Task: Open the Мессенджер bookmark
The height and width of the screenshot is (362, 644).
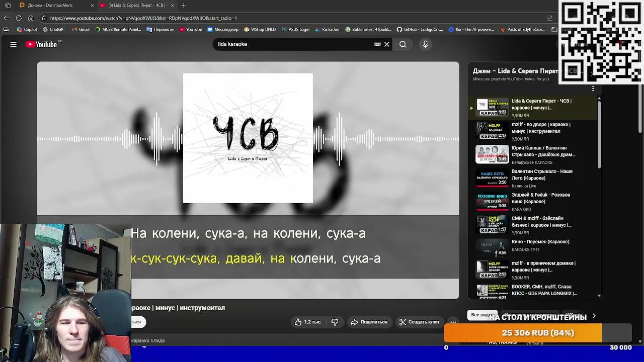Action: [x=223, y=30]
